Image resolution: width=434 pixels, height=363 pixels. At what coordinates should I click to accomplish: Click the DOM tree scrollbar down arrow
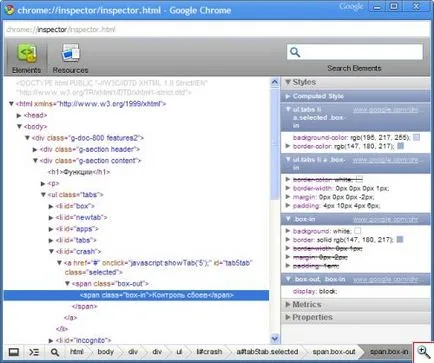click(x=275, y=339)
